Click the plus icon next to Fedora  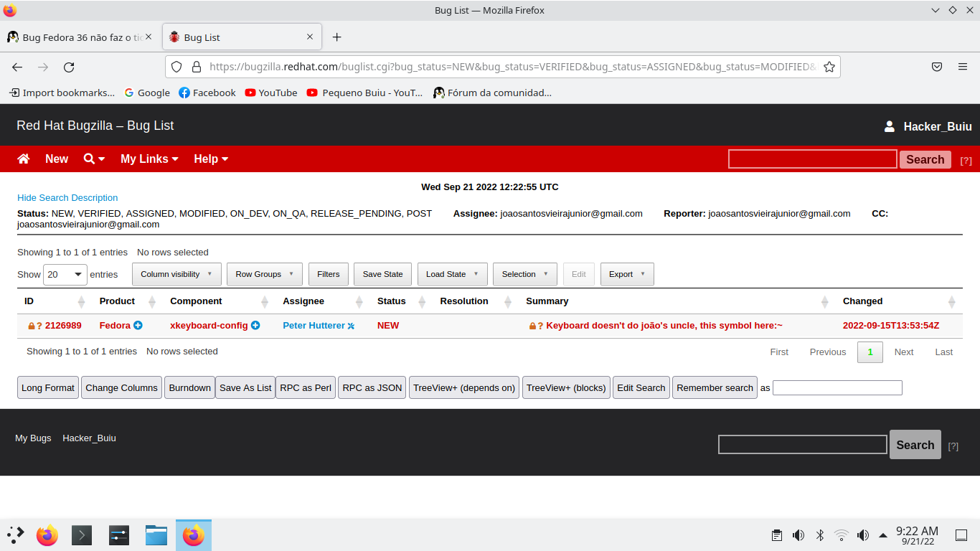(138, 325)
